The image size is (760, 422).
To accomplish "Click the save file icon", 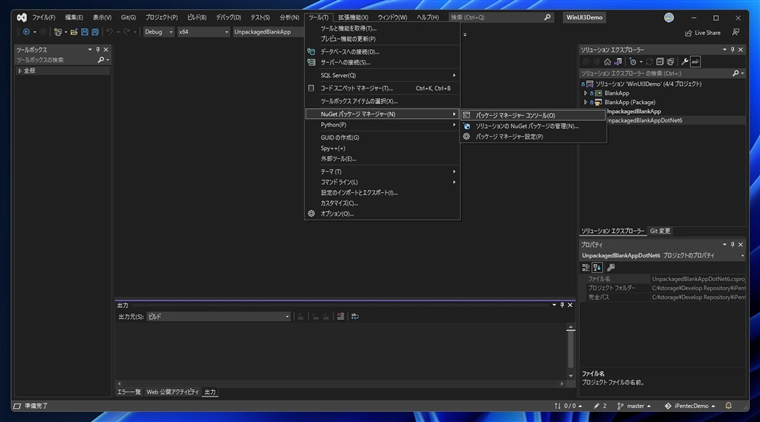I will (x=85, y=32).
